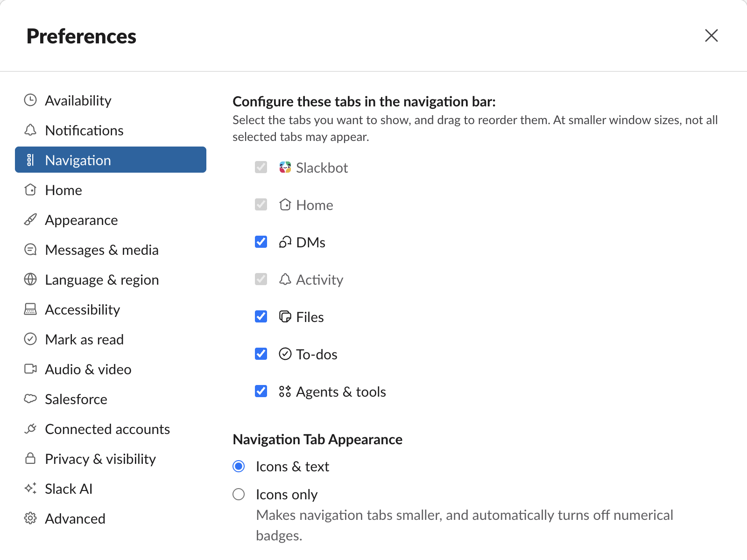The height and width of the screenshot is (560, 747).
Task: Select the Icons & text radio button
Action: tap(239, 466)
